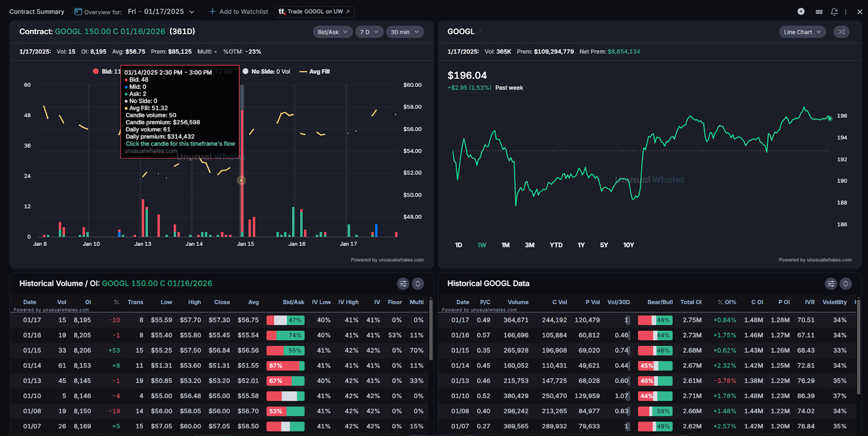Select the 1W time range

coord(482,245)
